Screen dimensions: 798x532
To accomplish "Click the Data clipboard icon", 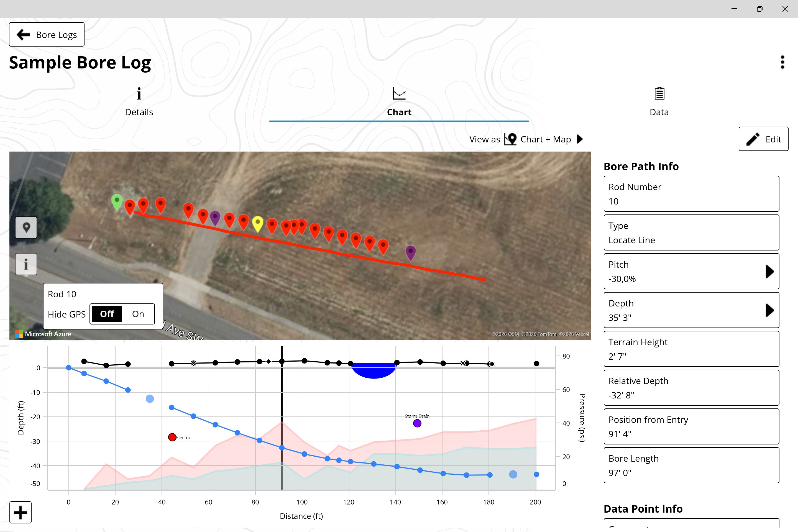I will coord(659,93).
